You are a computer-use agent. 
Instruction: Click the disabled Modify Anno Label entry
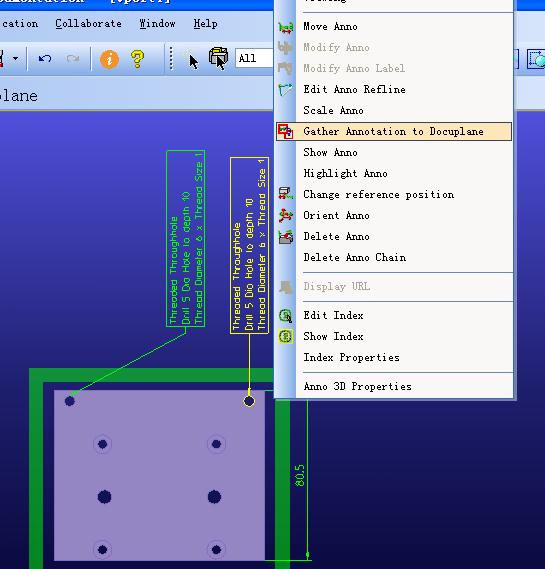point(394,69)
